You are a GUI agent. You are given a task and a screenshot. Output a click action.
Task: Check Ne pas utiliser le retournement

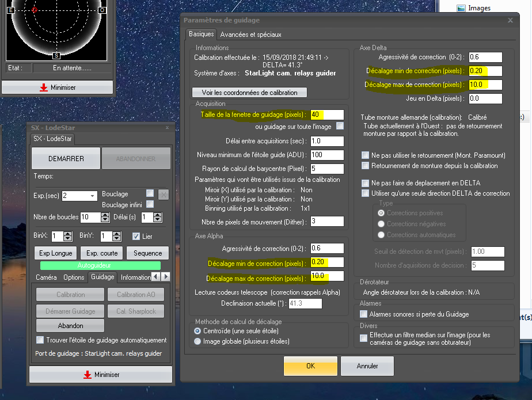tap(365, 155)
